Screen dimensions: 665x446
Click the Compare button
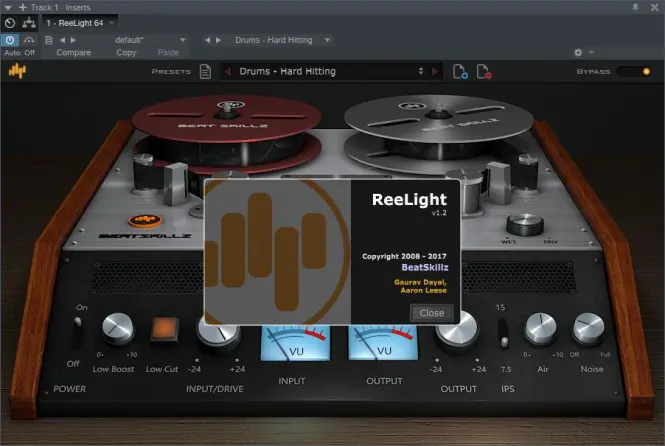pyautogui.click(x=73, y=53)
